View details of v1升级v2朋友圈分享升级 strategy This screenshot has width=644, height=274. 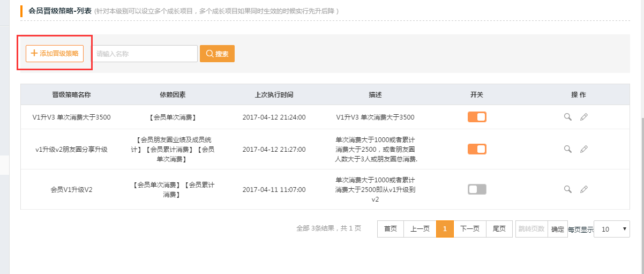coord(568,149)
